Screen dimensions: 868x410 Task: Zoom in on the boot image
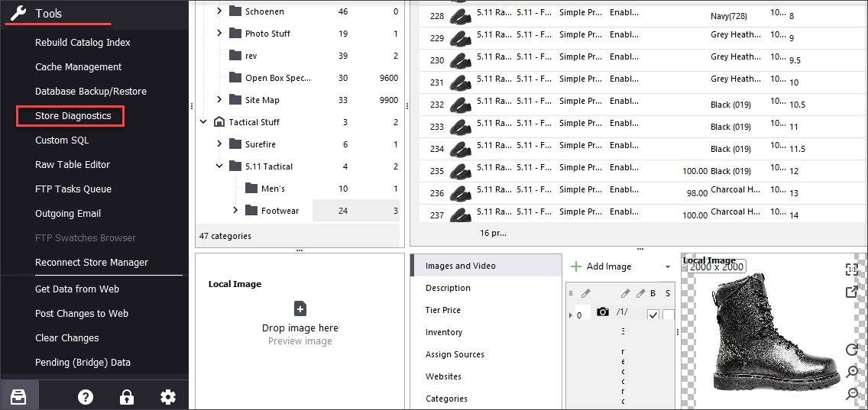point(851,371)
